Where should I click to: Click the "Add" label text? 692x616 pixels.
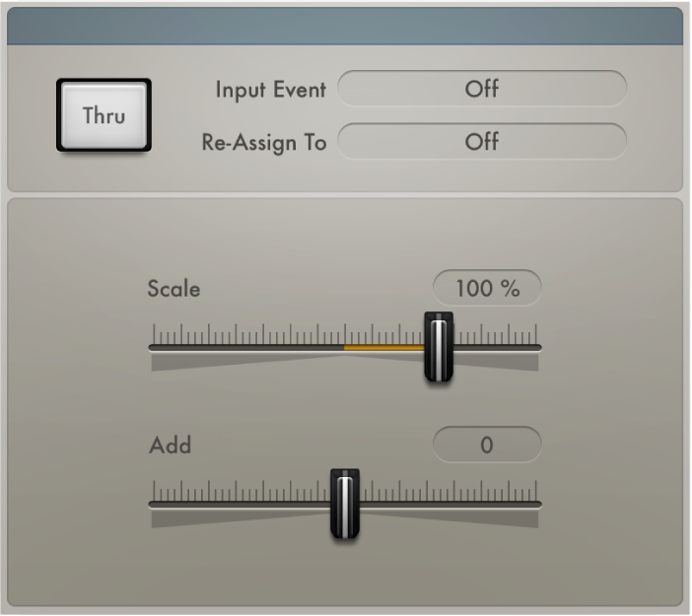click(x=170, y=445)
